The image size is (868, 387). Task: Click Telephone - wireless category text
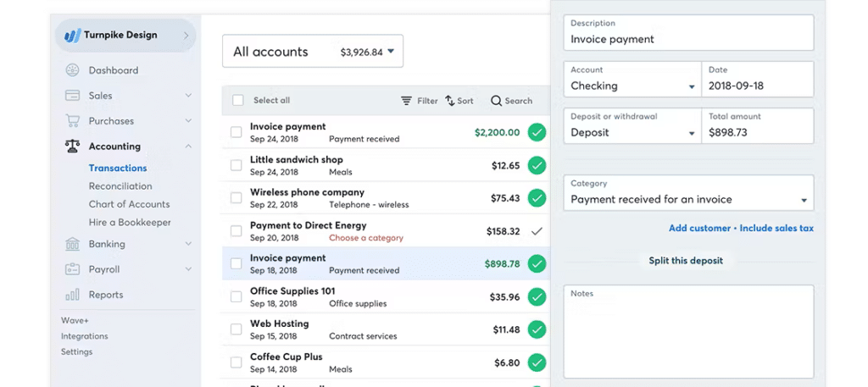[x=369, y=205]
